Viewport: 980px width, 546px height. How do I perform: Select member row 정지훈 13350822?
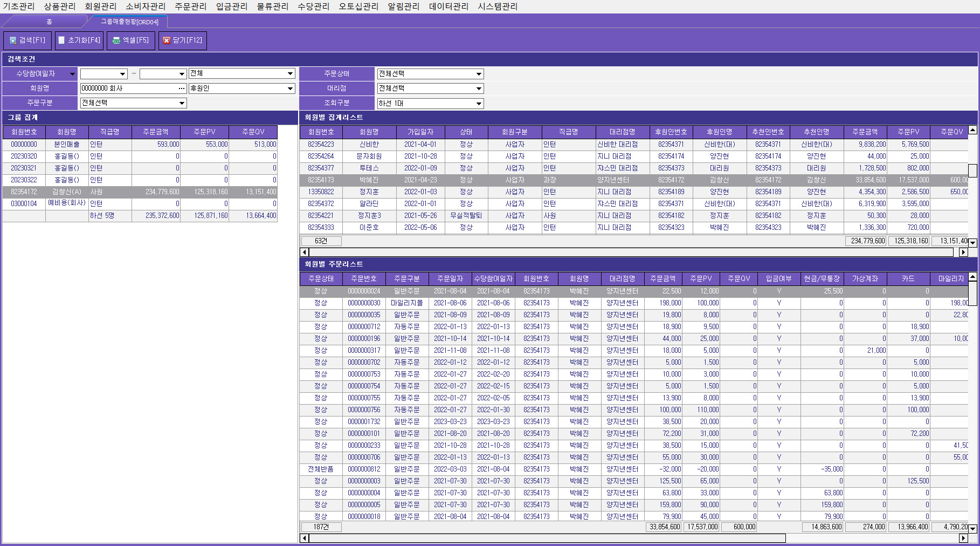[634, 192]
